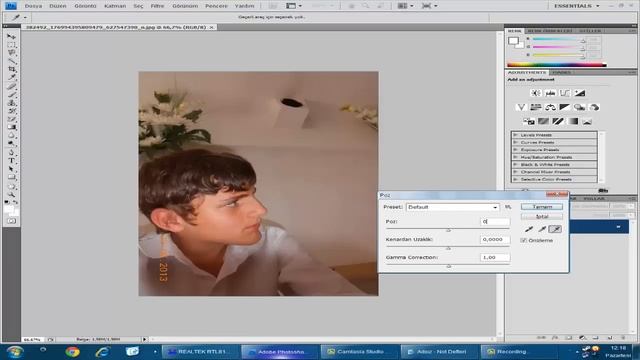Click the color spectrum ramp bar
Screen dimensions: 640x360
[556, 64]
